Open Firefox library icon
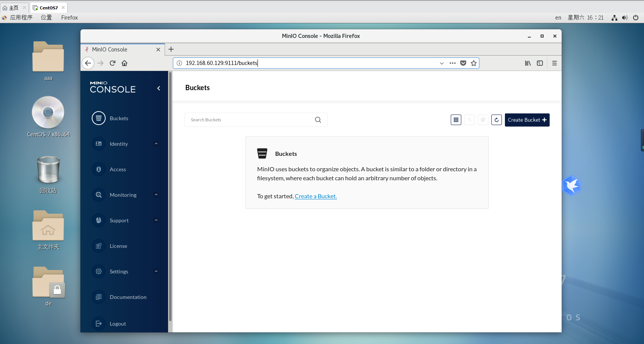Viewport: 644px width, 344px height. (x=528, y=63)
